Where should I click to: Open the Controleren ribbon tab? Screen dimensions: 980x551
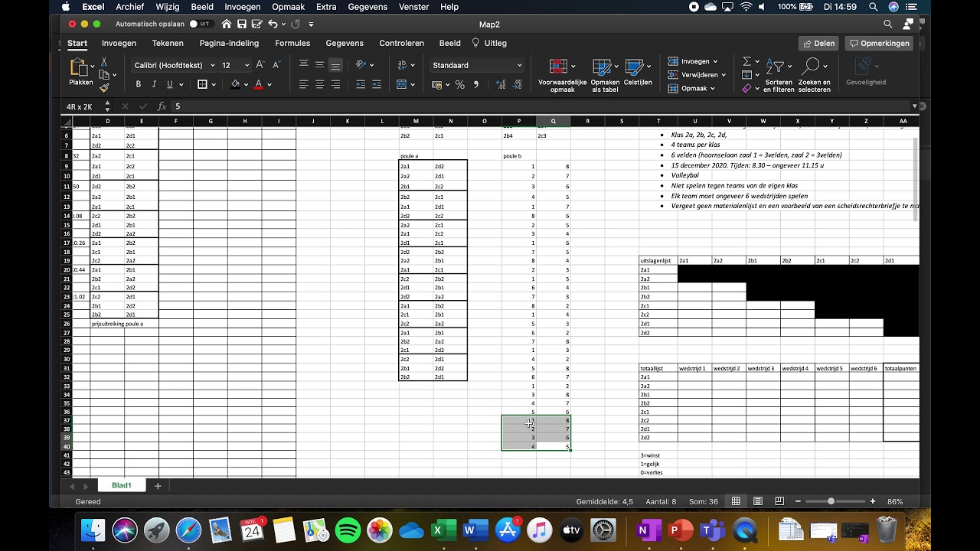(401, 44)
